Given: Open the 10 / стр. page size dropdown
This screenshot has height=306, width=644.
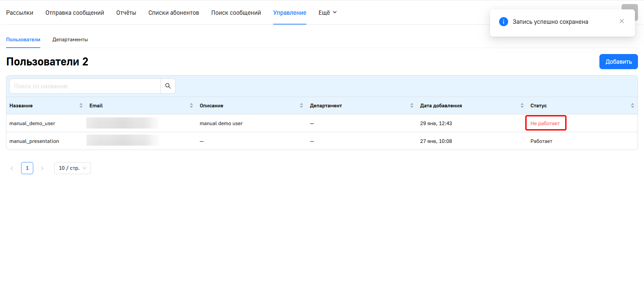Looking at the screenshot, I should click(72, 168).
